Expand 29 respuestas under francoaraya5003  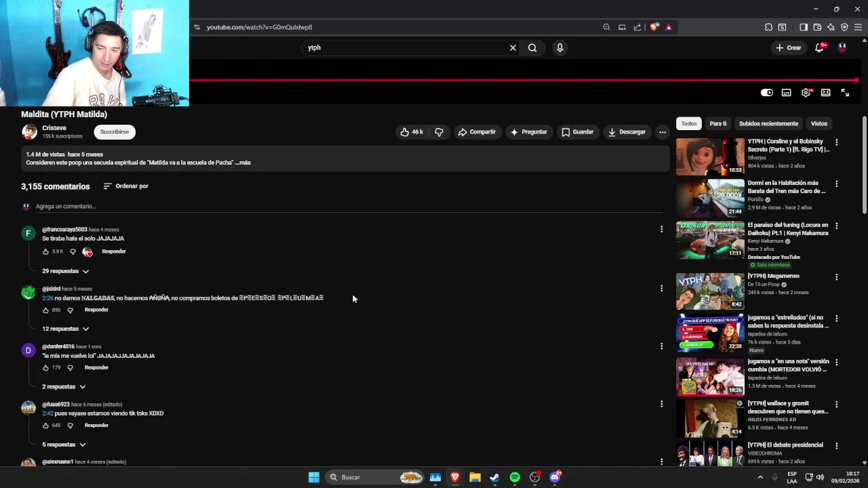tap(66, 271)
